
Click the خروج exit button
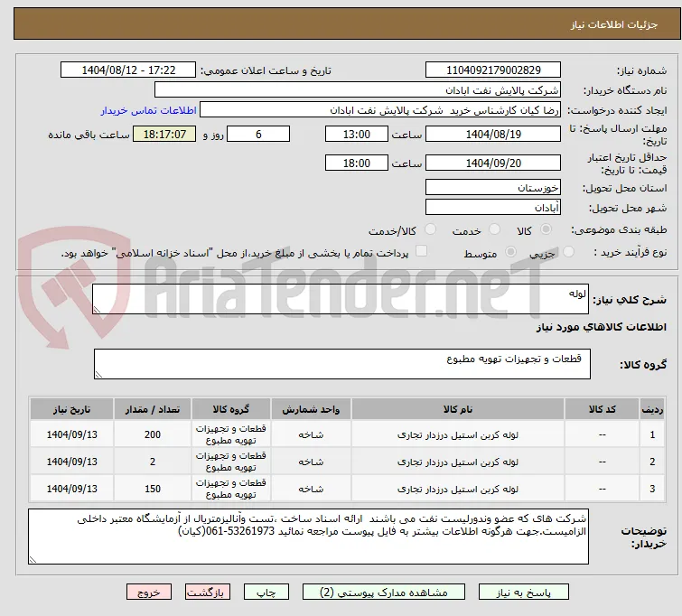pos(149,593)
